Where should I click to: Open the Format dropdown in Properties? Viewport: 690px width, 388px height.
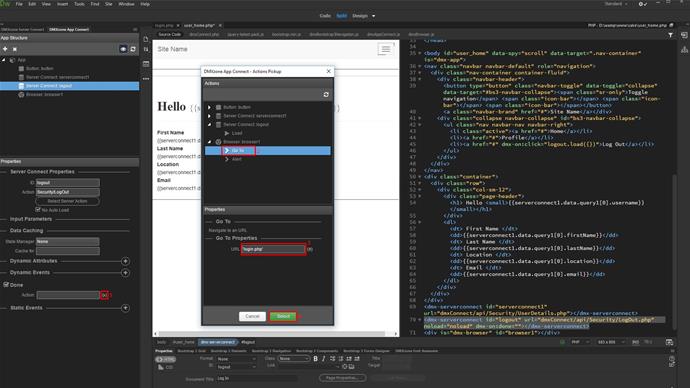tap(236, 359)
